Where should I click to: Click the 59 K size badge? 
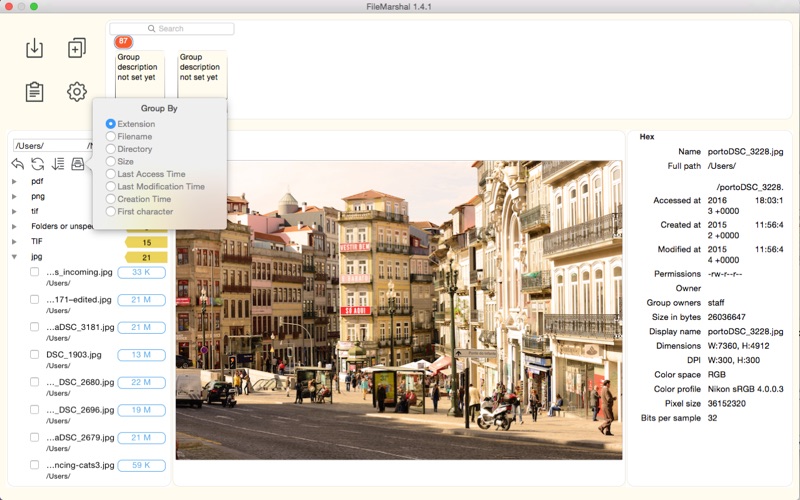tap(141, 465)
